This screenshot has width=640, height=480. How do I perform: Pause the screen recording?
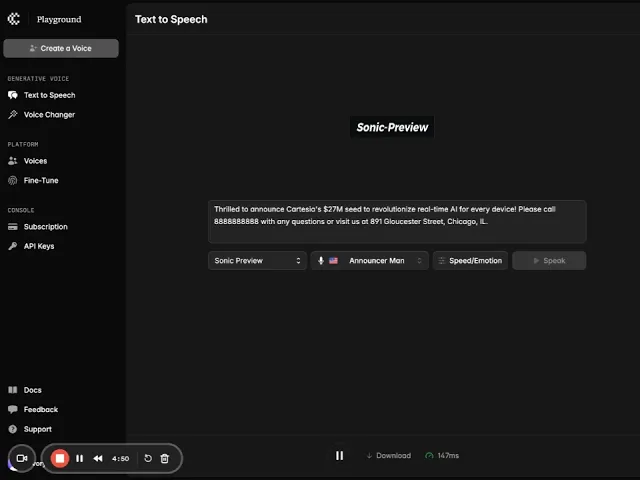80,458
